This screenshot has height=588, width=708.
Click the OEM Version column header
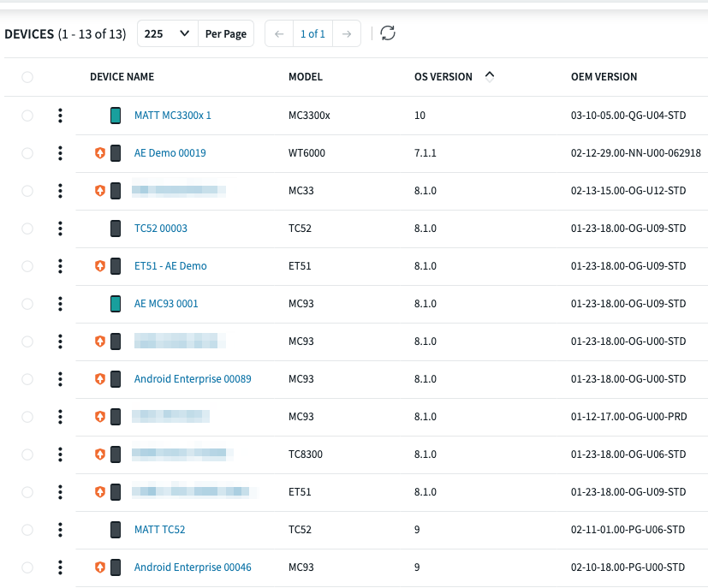[604, 77]
